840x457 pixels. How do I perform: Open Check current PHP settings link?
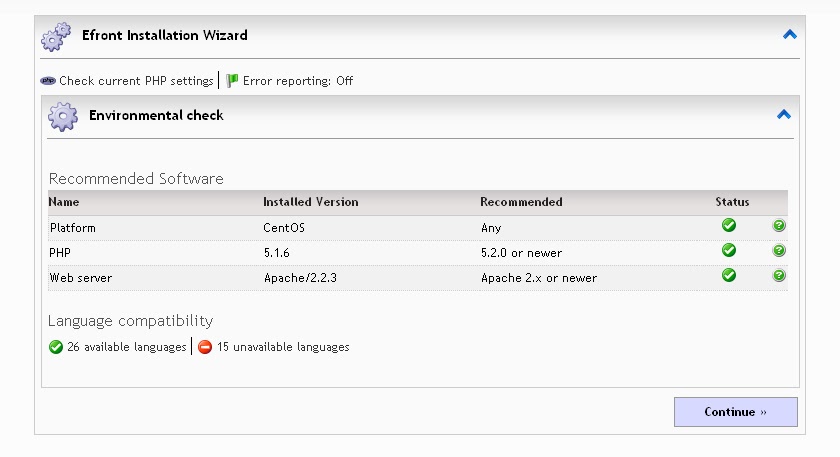pos(136,81)
